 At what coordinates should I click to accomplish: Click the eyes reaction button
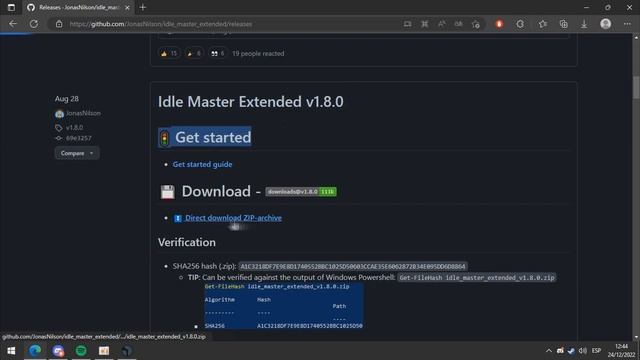(x=218, y=53)
